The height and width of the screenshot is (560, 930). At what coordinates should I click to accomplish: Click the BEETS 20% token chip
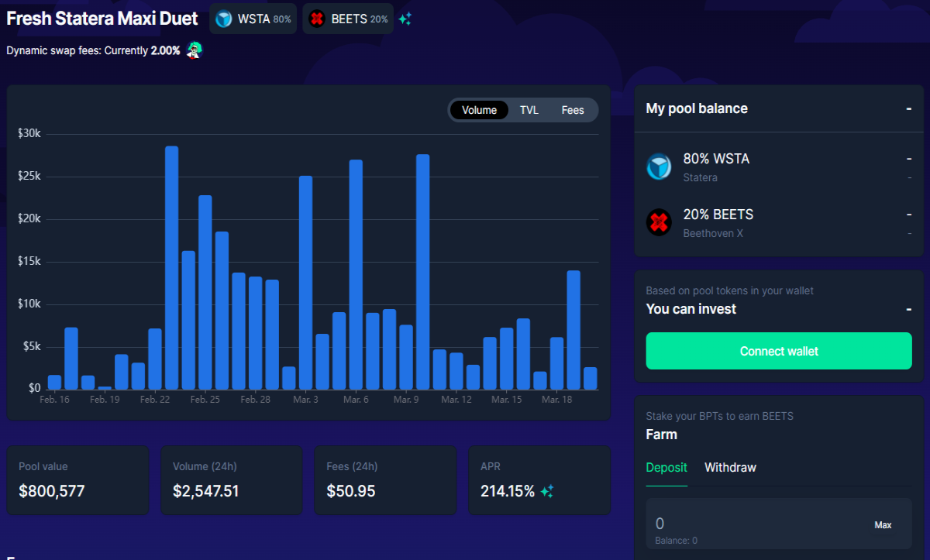coord(348,19)
